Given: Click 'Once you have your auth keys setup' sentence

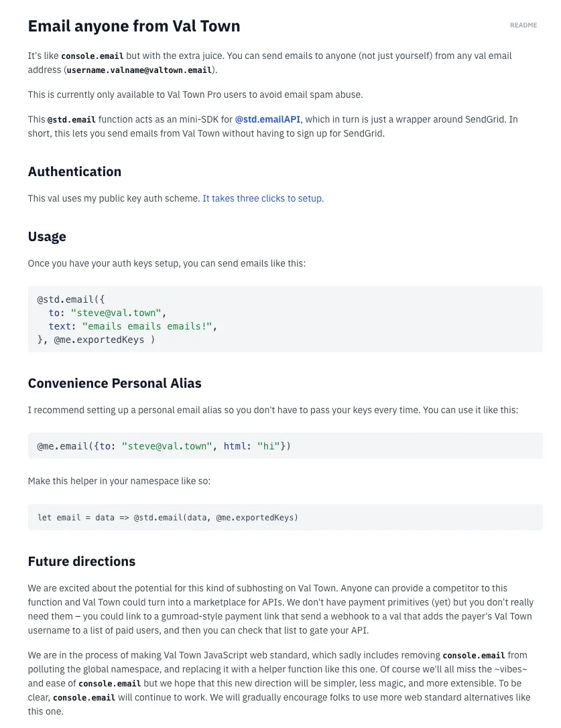Looking at the screenshot, I should pyautogui.click(x=166, y=263).
